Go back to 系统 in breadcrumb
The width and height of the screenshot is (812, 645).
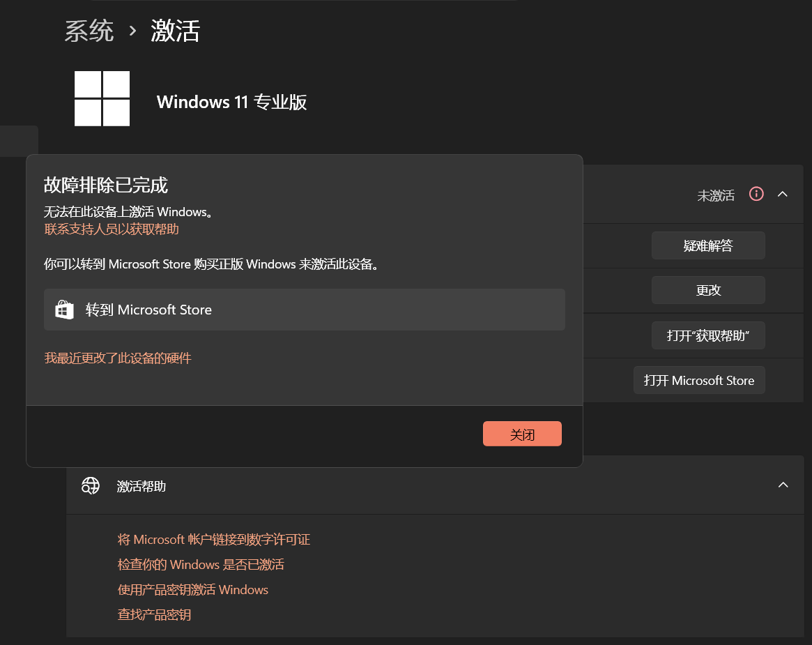89,31
